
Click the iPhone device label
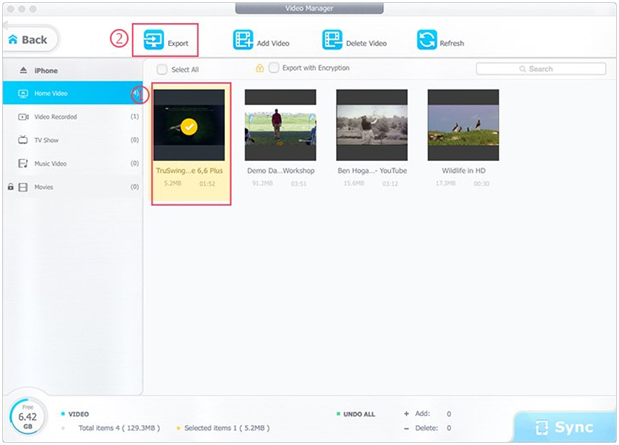click(x=46, y=71)
